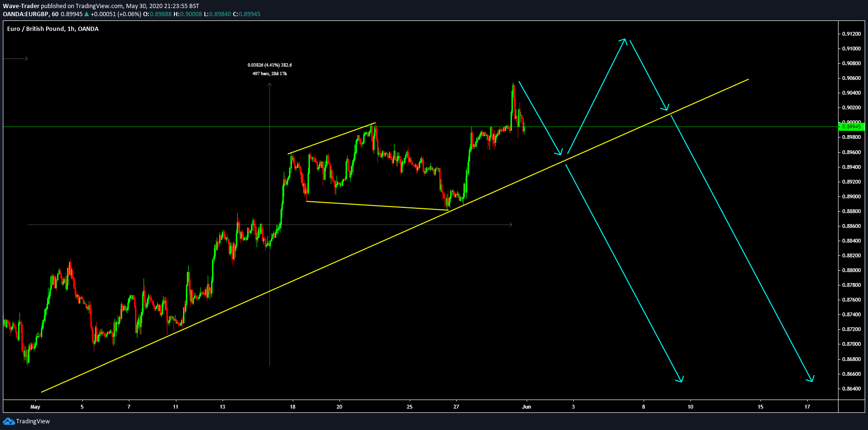Image resolution: width=868 pixels, height=430 pixels.
Task: Click the 0.87800 price axis label
Action: (x=851, y=285)
